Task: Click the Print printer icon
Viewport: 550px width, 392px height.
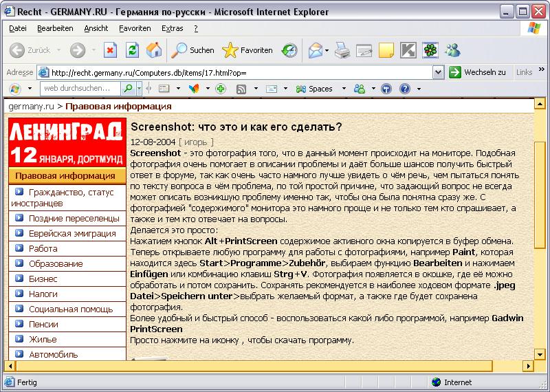Action: [x=342, y=50]
